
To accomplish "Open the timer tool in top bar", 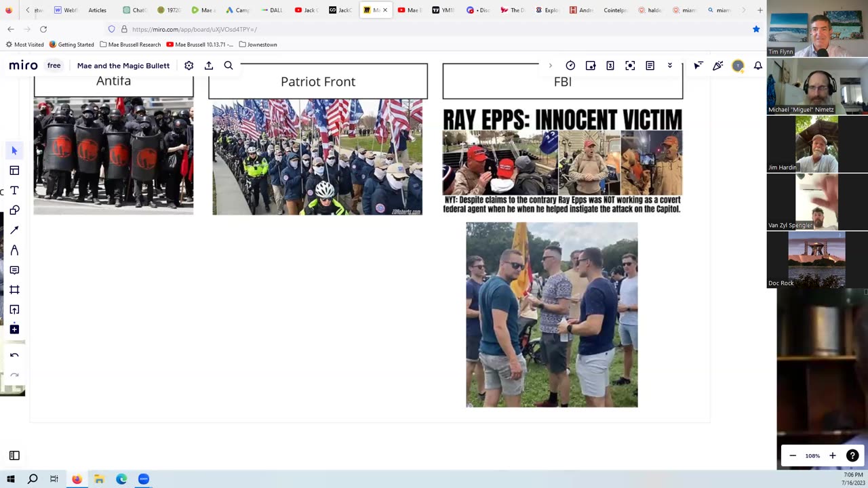I will [x=570, y=66].
